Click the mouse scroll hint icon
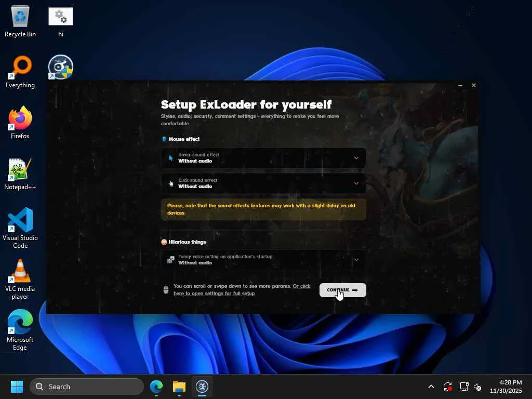Screen dimensions: 532x399 click(x=166, y=290)
